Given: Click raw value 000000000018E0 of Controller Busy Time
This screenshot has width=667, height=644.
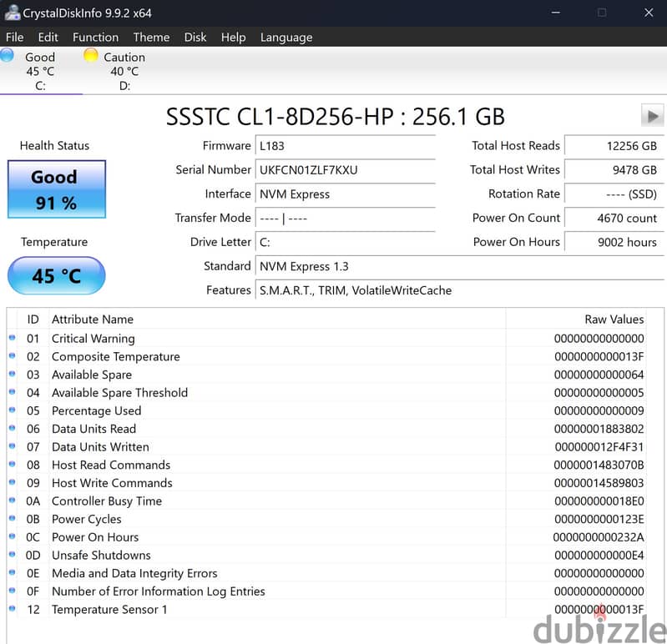Looking at the screenshot, I should click(x=599, y=501).
